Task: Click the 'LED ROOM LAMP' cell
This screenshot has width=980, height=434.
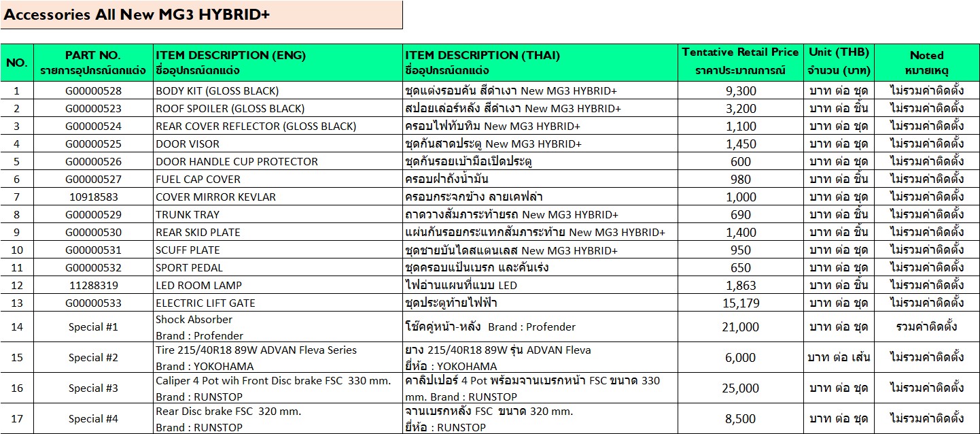Action: tap(279, 285)
